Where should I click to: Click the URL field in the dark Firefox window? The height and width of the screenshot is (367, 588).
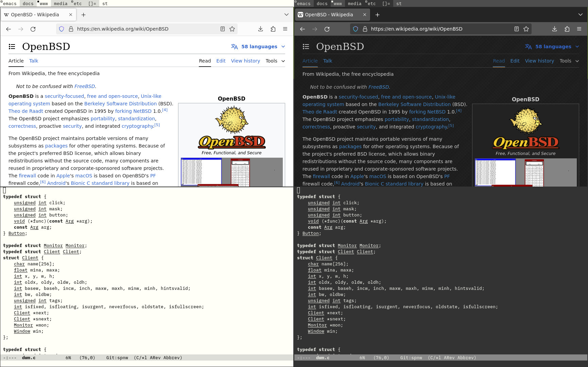440,29
